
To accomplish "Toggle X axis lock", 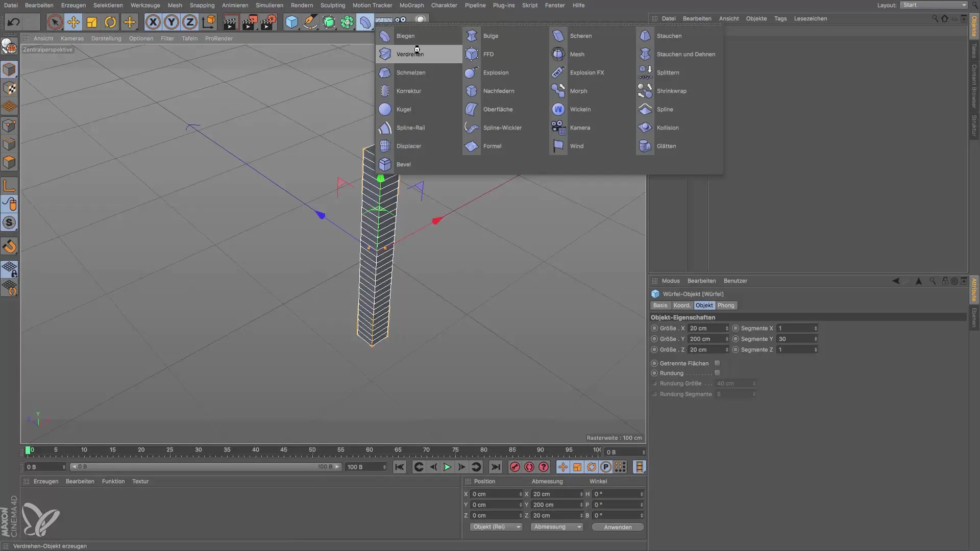I will [153, 22].
